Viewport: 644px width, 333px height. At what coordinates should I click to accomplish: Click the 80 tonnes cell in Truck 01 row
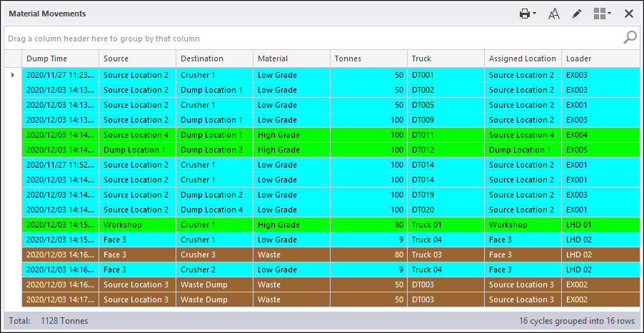click(369, 225)
